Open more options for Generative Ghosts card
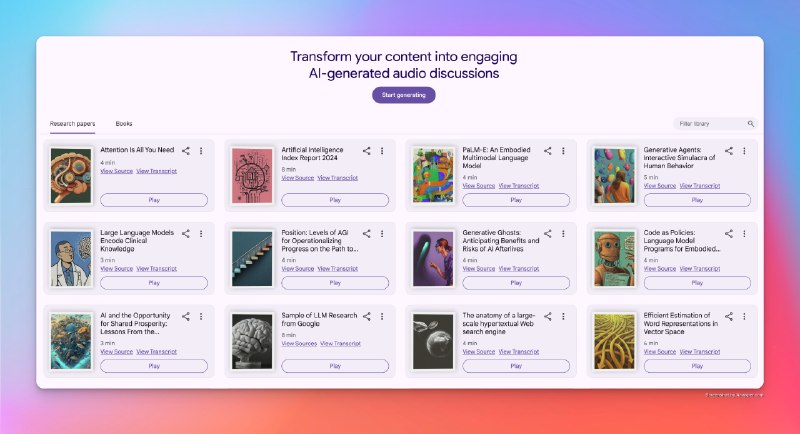Viewport: 800px width, 434px height. [x=563, y=234]
